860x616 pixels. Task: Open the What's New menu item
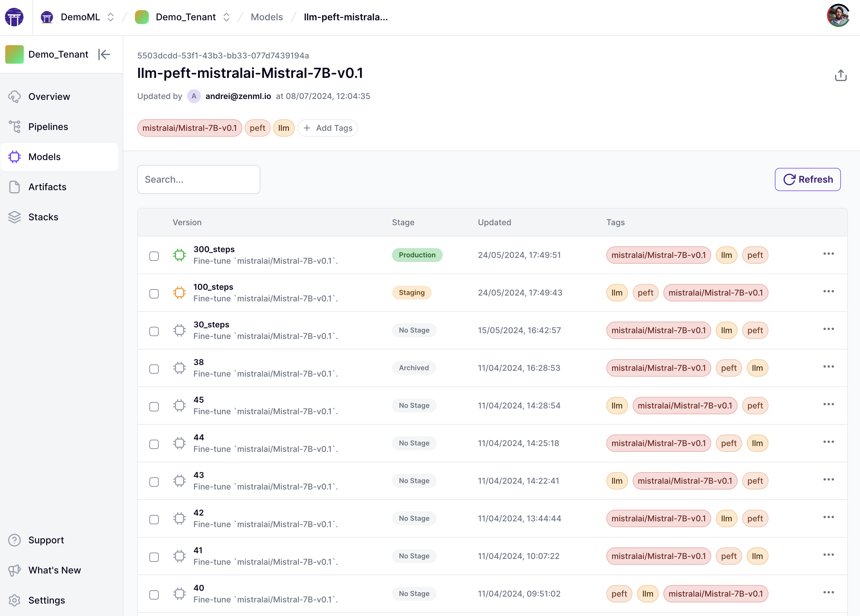(55, 570)
